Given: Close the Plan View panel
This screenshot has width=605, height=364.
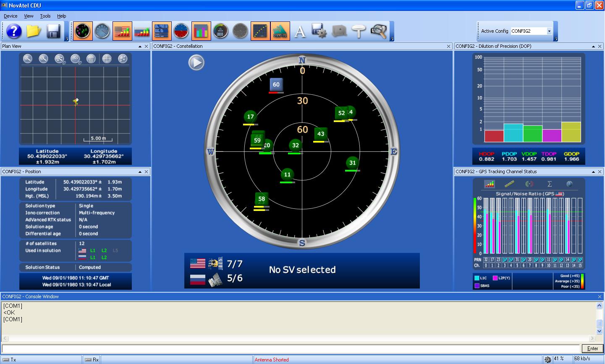Looking at the screenshot, I should [x=147, y=47].
